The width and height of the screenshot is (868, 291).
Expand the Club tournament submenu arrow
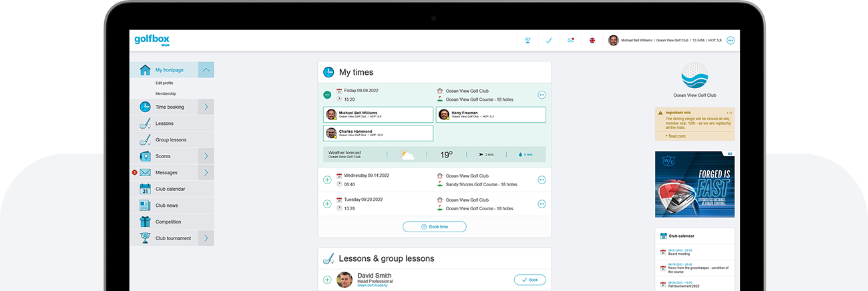click(x=206, y=238)
